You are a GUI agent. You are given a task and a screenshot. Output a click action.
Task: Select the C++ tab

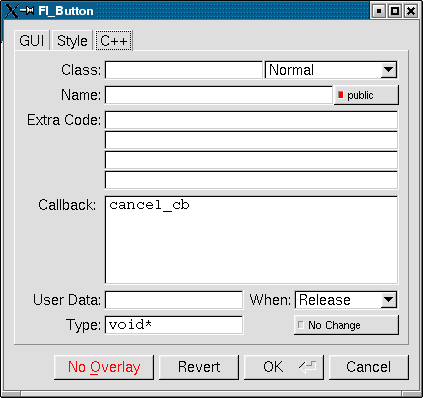114,41
